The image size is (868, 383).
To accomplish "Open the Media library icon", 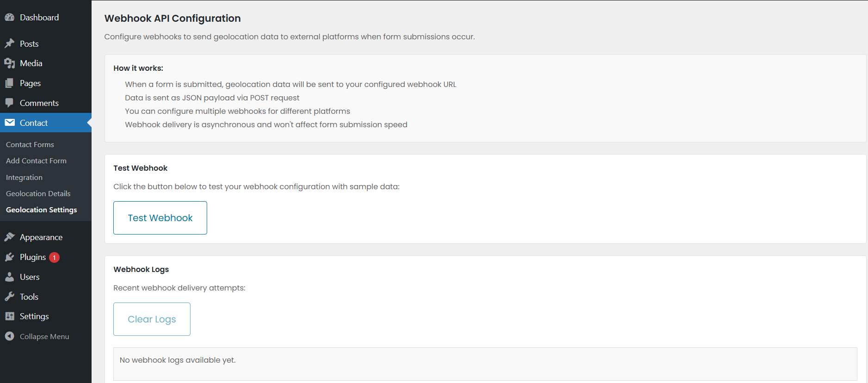I will click(9, 63).
